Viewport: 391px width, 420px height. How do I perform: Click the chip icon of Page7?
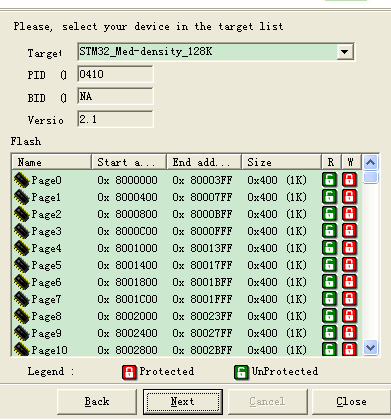tap(22, 299)
